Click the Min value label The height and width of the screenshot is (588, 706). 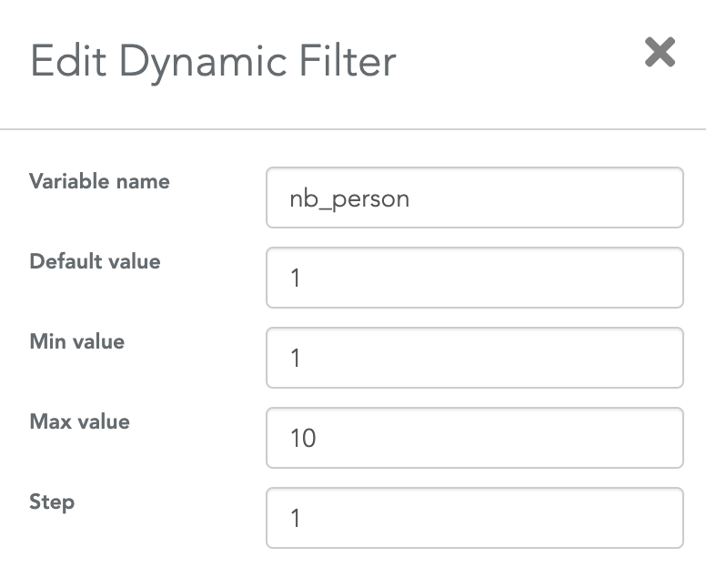77,341
